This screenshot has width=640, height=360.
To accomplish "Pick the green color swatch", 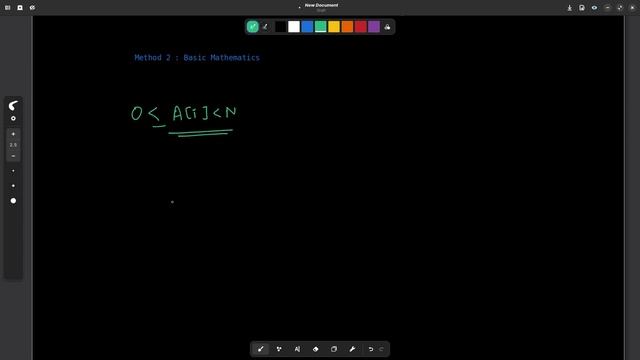I will (x=320, y=27).
